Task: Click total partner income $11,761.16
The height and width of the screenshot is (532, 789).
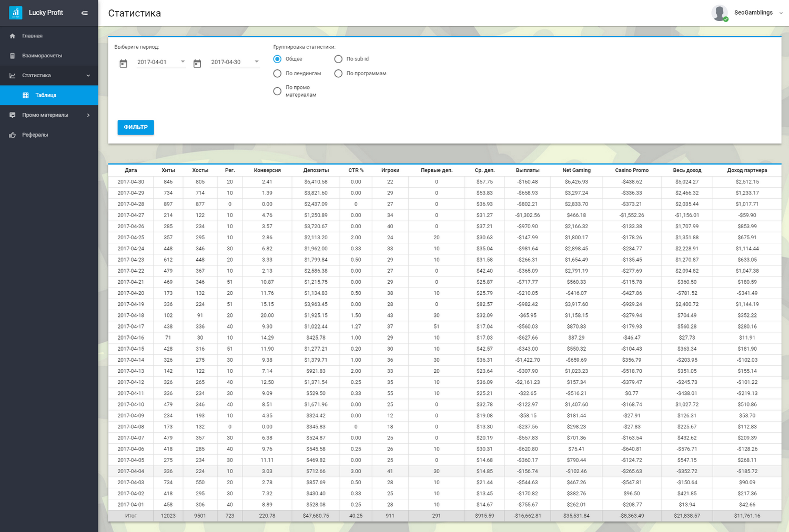Action: [747, 516]
